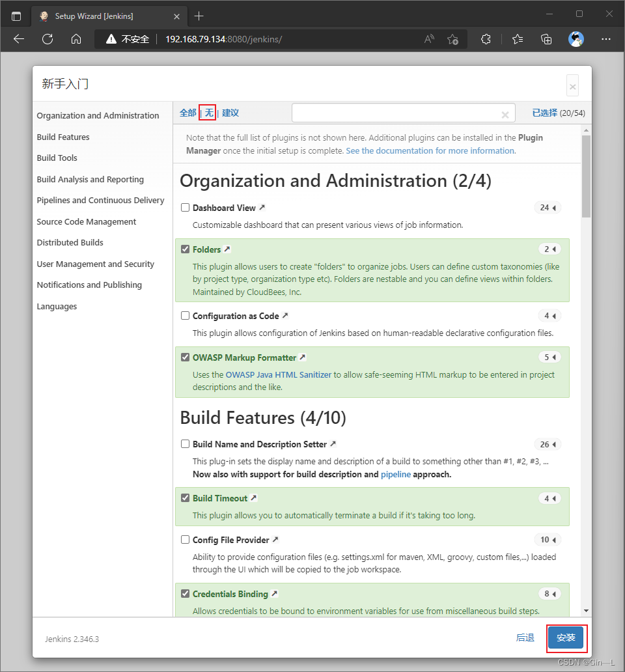Click the plugin list scrollbar thumb
Image resolution: width=625 pixels, height=672 pixels.
tap(586, 176)
